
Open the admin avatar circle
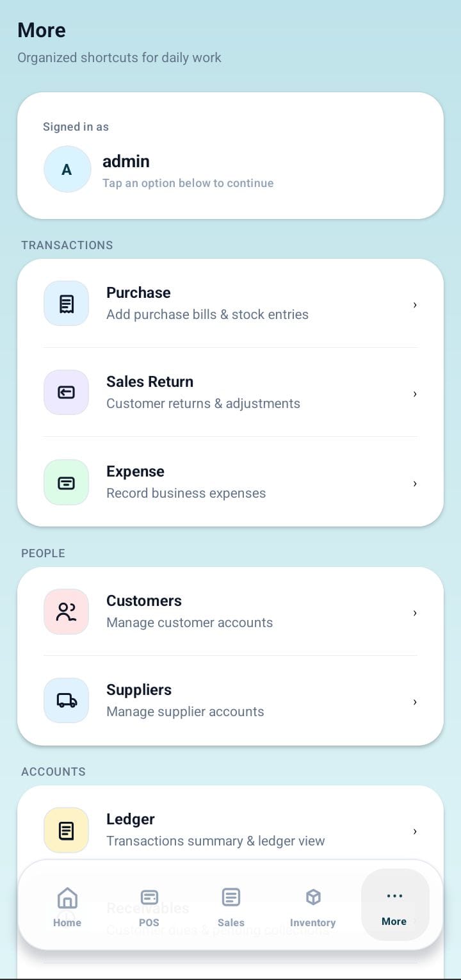(x=67, y=169)
